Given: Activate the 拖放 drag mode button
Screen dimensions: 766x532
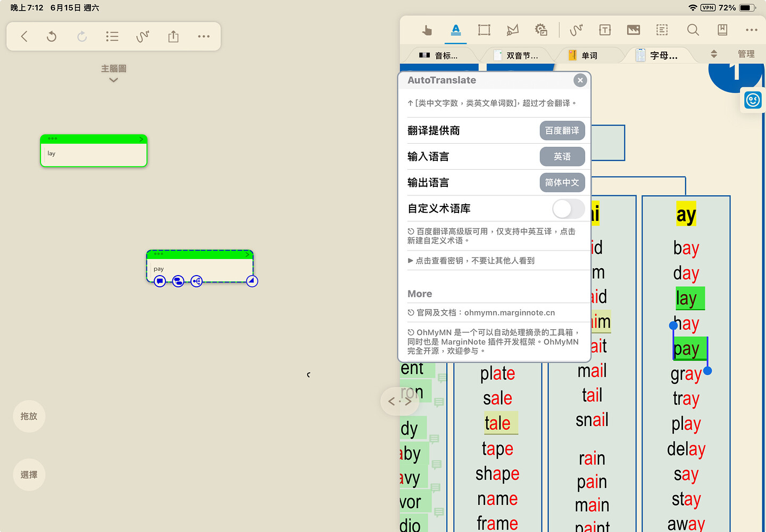Looking at the screenshot, I should coord(29,416).
